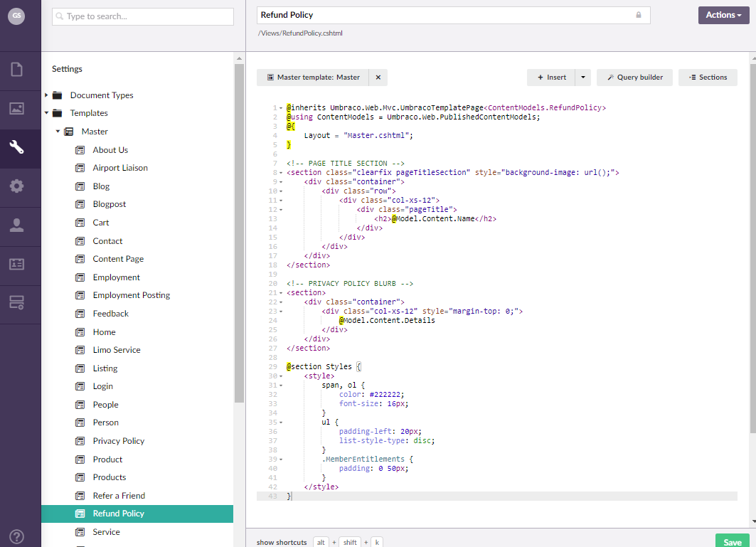
Task: Click the Home template icon
Action: coord(80,332)
